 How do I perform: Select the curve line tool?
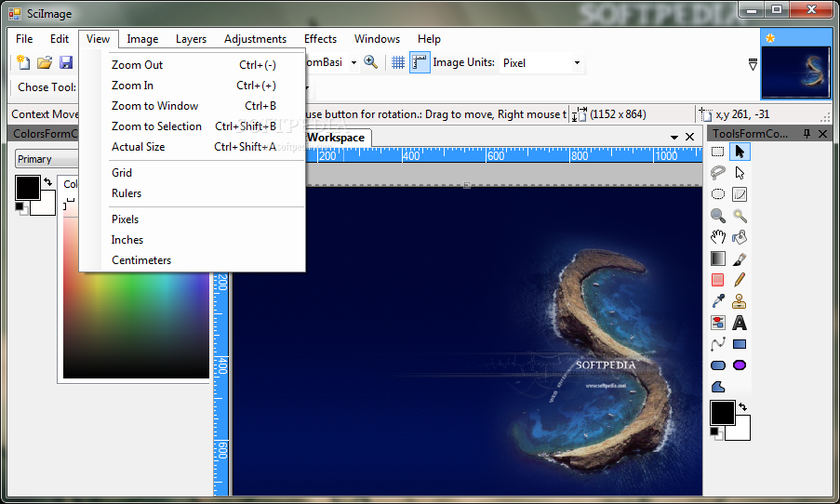pyautogui.click(x=718, y=344)
